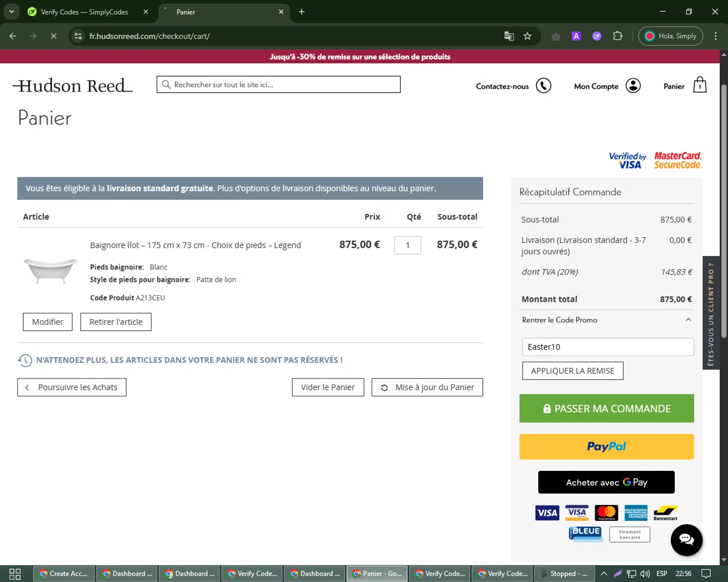Click the bathtub product thumbnail

[x=50, y=270]
